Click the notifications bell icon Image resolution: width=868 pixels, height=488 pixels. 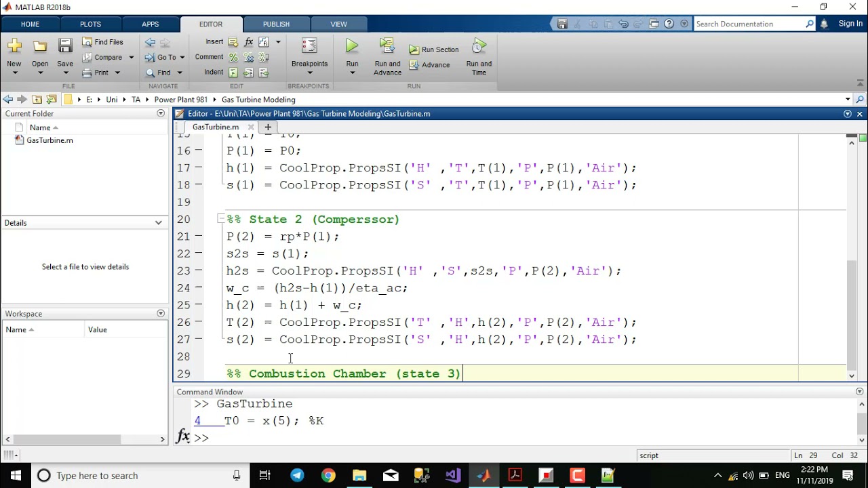[x=825, y=24]
